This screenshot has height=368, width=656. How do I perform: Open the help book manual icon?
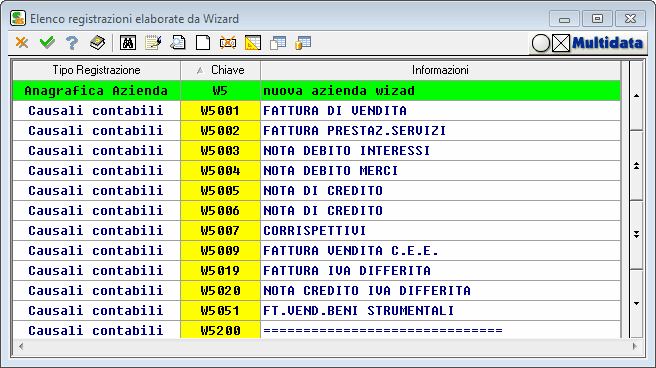[97, 43]
